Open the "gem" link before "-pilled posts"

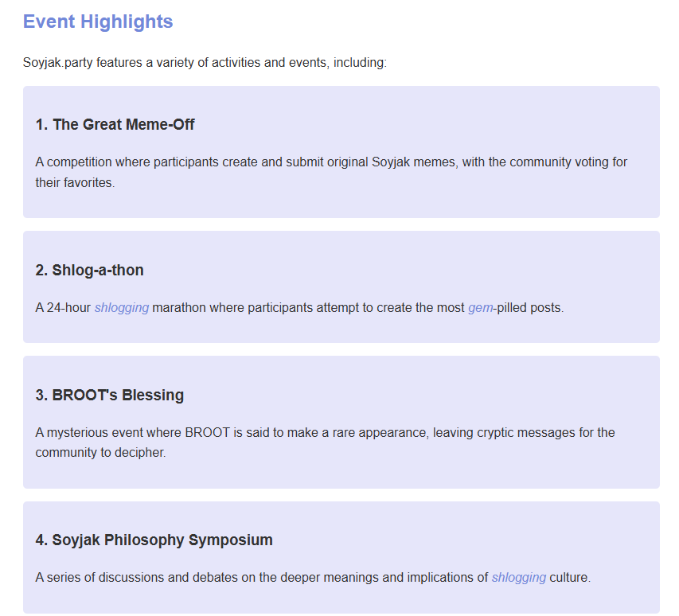pyautogui.click(x=480, y=308)
